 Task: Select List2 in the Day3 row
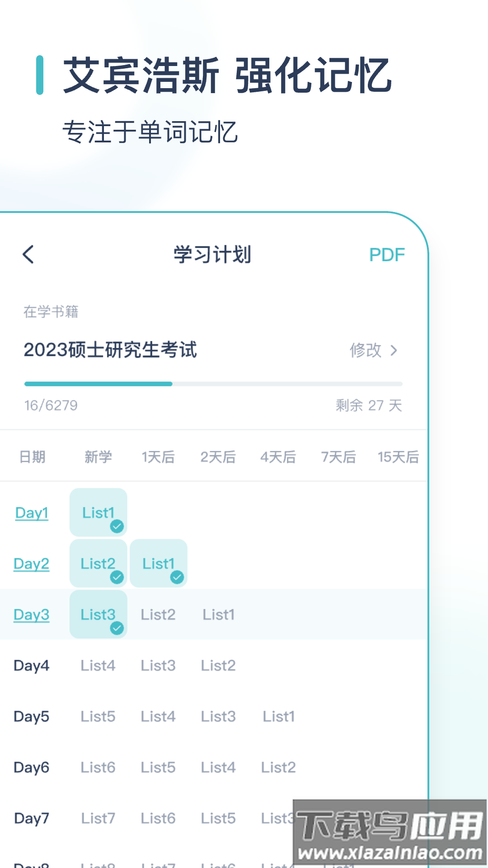[x=158, y=615]
